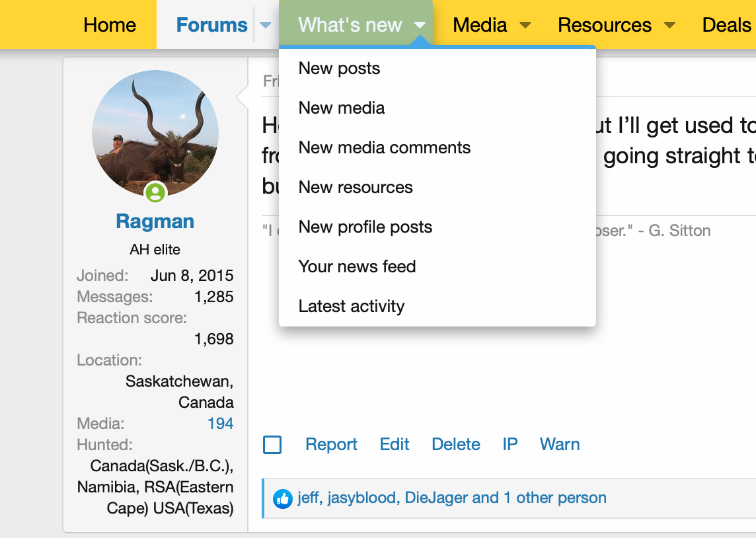Select New resources menu entry

(355, 188)
